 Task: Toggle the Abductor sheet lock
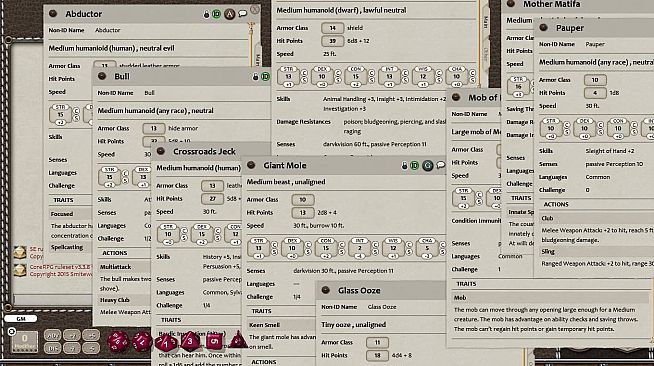tap(206, 15)
